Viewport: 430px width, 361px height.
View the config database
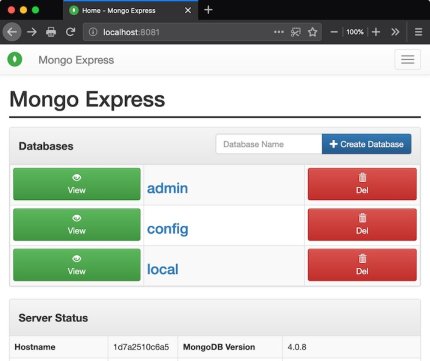click(x=77, y=224)
